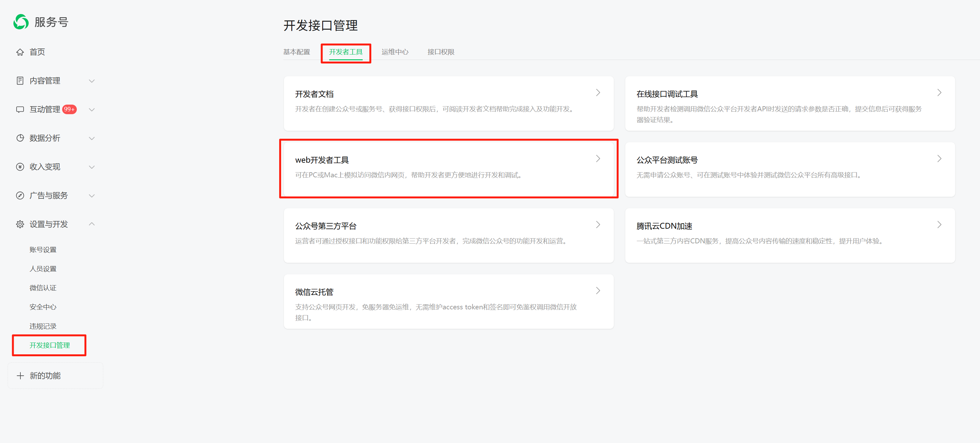Click the 99+ badge on 互动管理

coord(69,109)
